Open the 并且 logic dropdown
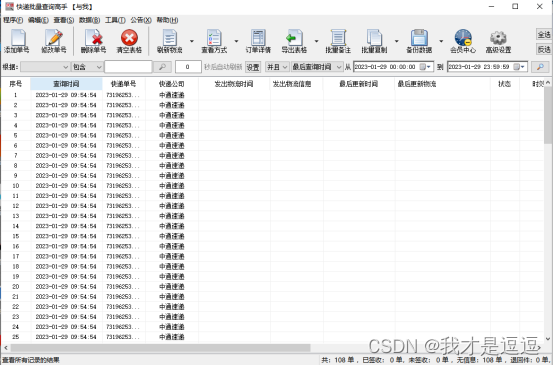554x366 pixels. pyautogui.click(x=277, y=67)
